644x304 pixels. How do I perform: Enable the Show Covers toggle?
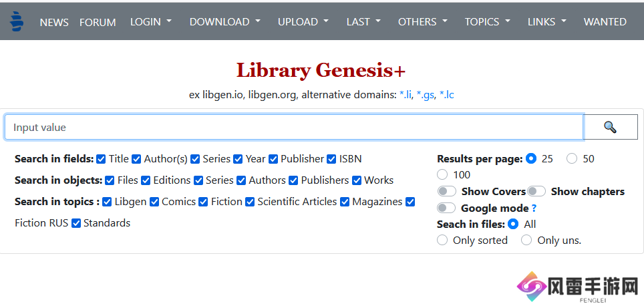(447, 192)
